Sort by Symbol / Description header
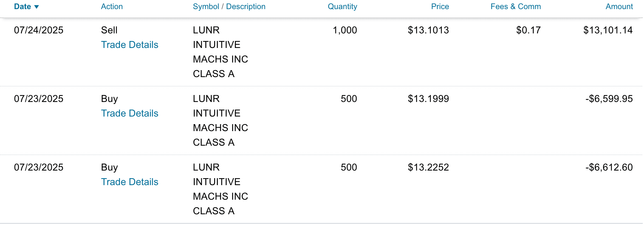This screenshot has width=644, height=227. 229,7
